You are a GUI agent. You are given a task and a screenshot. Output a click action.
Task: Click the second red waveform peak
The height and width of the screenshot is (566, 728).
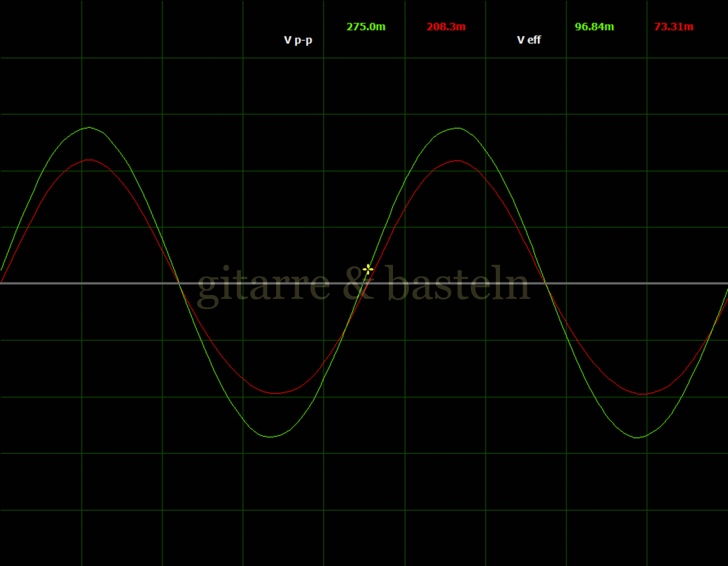pyautogui.click(x=457, y=161)
